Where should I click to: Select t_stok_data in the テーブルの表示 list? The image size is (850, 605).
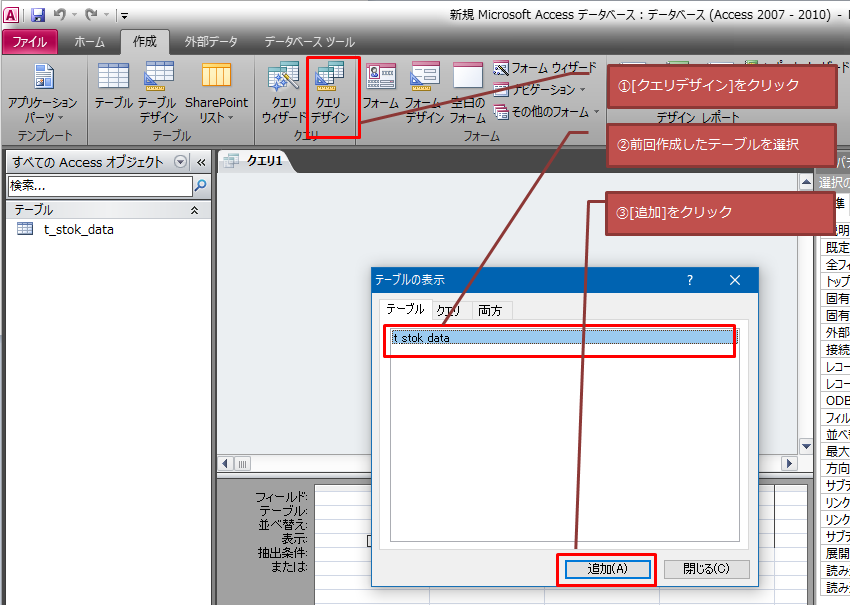point(564,338)
